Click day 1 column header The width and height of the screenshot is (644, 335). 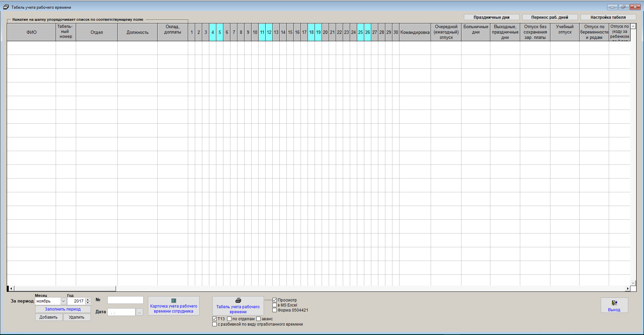point(192,32)
